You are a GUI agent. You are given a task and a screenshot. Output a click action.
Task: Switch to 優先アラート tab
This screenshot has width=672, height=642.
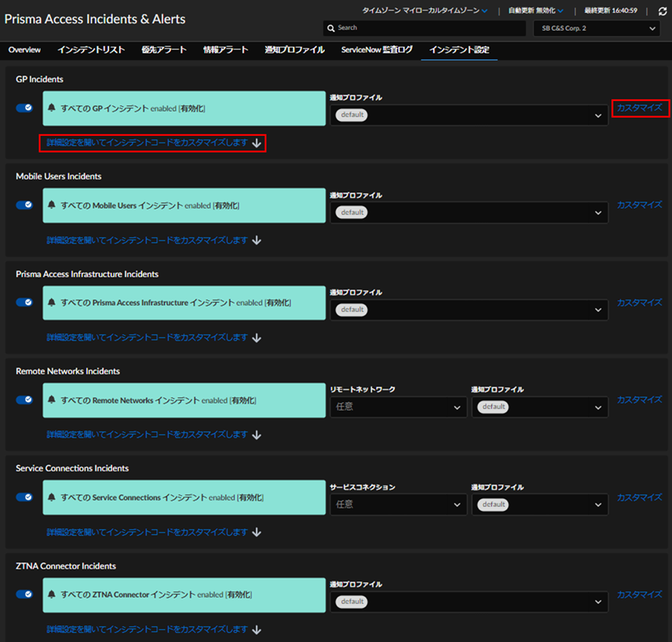point(164,50)
